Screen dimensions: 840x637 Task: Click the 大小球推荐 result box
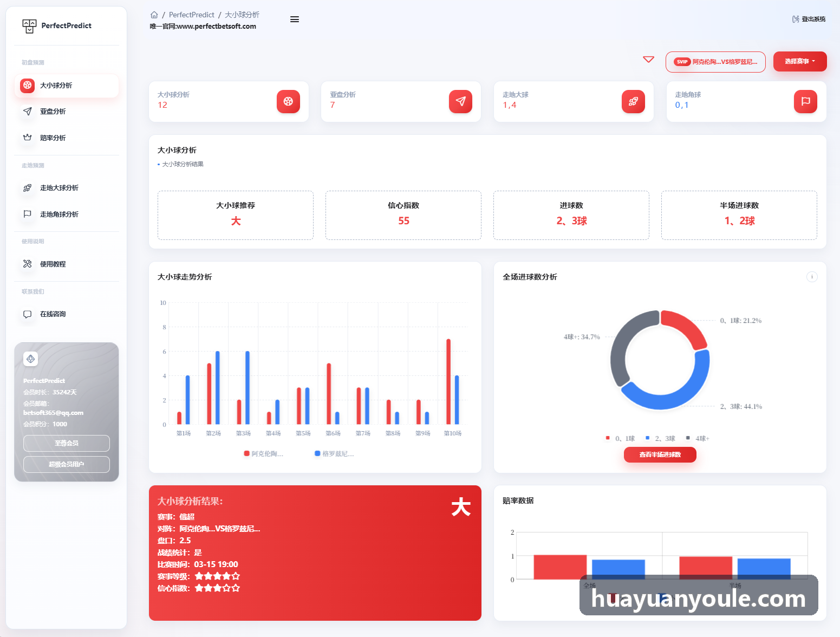coord(236,215)
